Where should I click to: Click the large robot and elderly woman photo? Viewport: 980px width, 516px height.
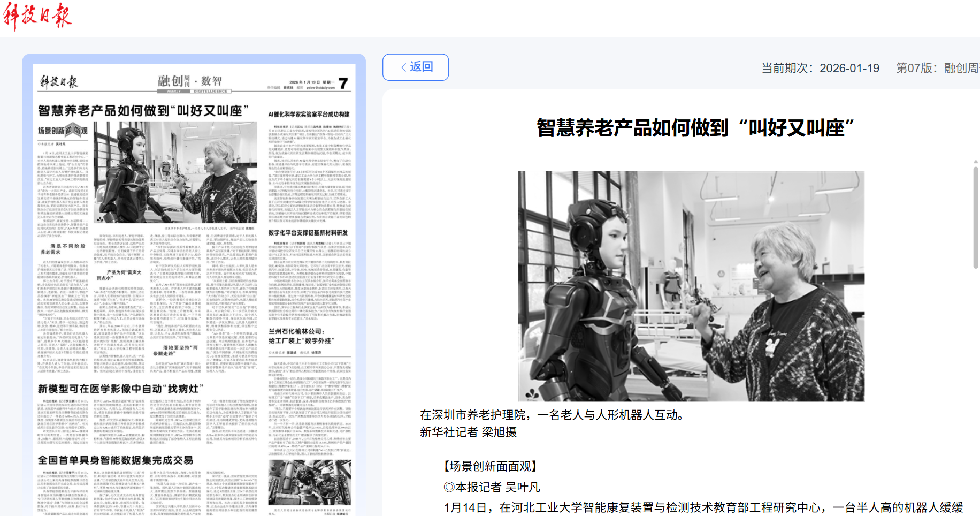point(691,286)
